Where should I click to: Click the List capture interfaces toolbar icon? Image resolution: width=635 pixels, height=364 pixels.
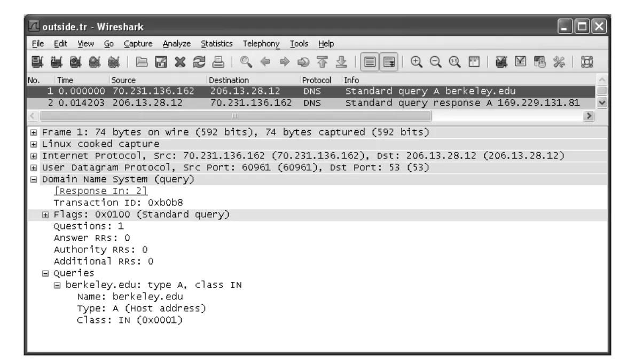click(x=37, y=62)
